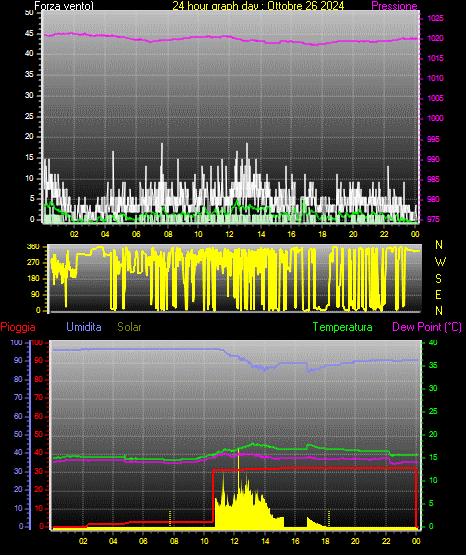This screenshot has height=555, width=466.
Task: Click the 15 value on the wind force axis
Action: [29, 158]
